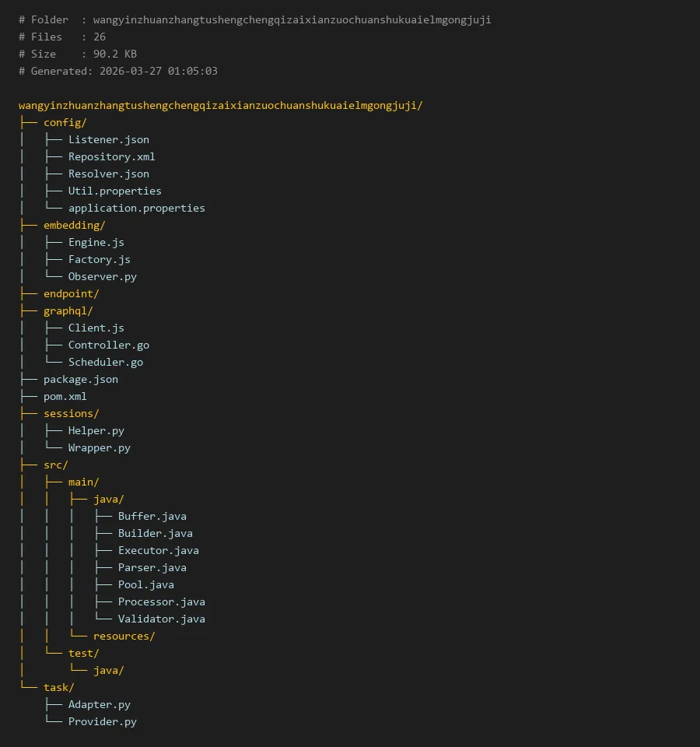Select Provider.py in task folder

click(x=102, y=721)
